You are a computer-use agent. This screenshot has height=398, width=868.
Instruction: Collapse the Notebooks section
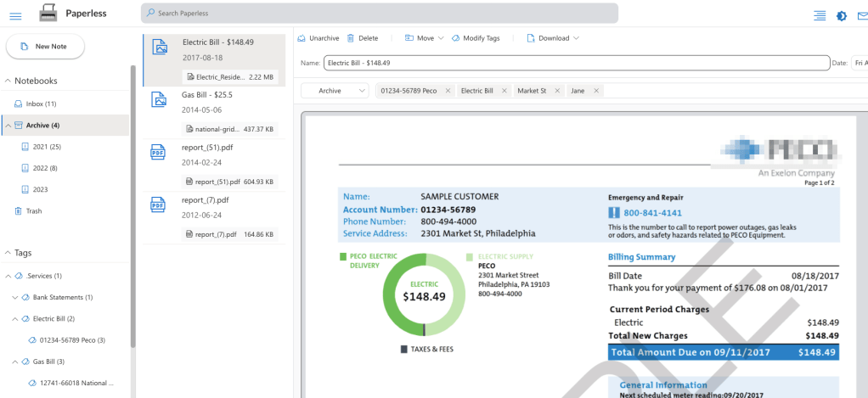(x=8, y=81)
